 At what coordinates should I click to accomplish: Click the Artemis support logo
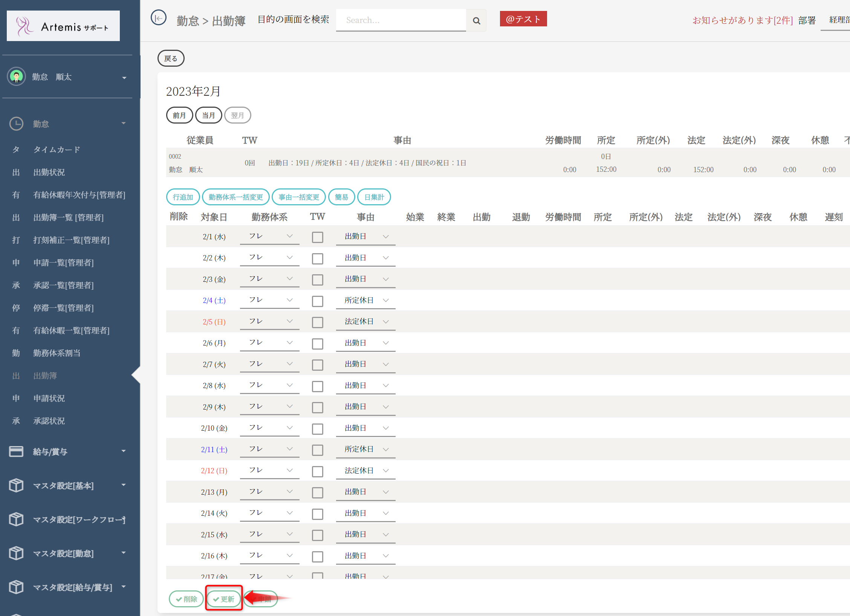(x=63, y=26)
